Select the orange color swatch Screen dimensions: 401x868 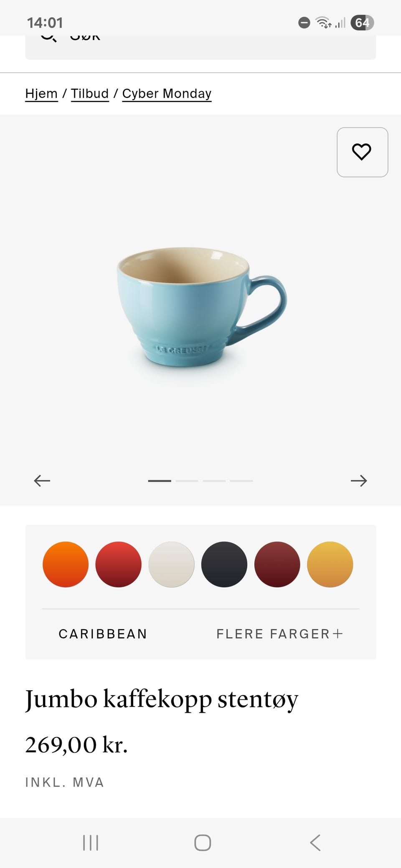point(66,565)
